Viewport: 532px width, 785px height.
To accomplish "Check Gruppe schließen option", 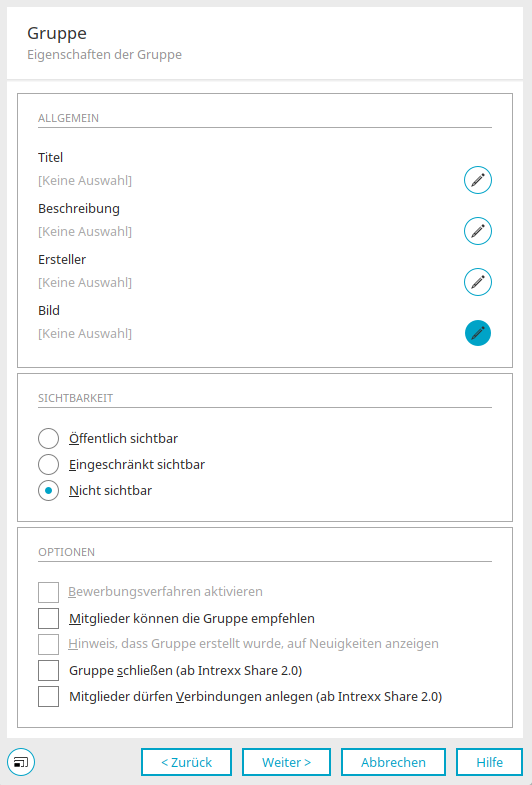I will [x=49, y=670].
